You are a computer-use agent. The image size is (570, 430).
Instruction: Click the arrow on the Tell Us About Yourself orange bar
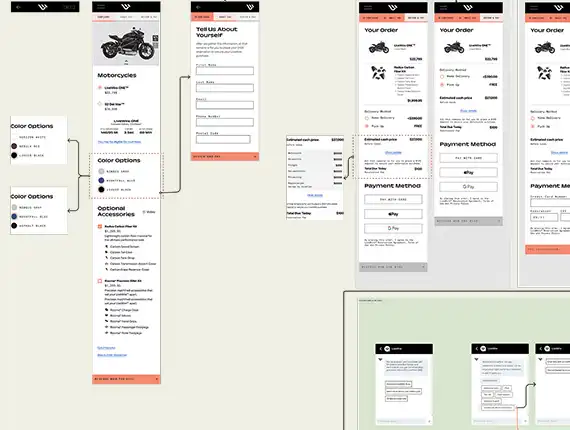[x=255, y=157]
